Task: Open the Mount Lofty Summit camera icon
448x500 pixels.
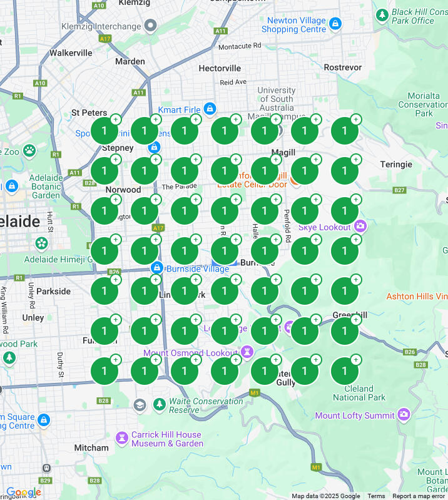Action: [404, 414]
